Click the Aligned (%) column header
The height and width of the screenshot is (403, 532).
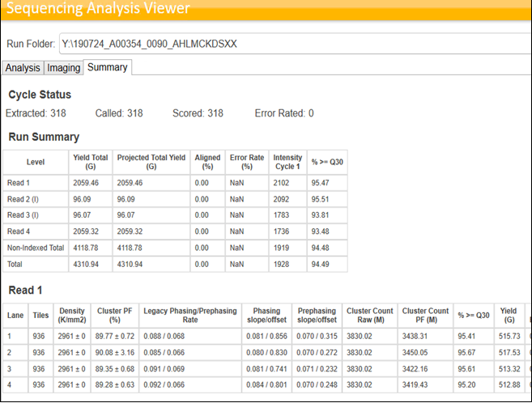[x=207, y=162]
